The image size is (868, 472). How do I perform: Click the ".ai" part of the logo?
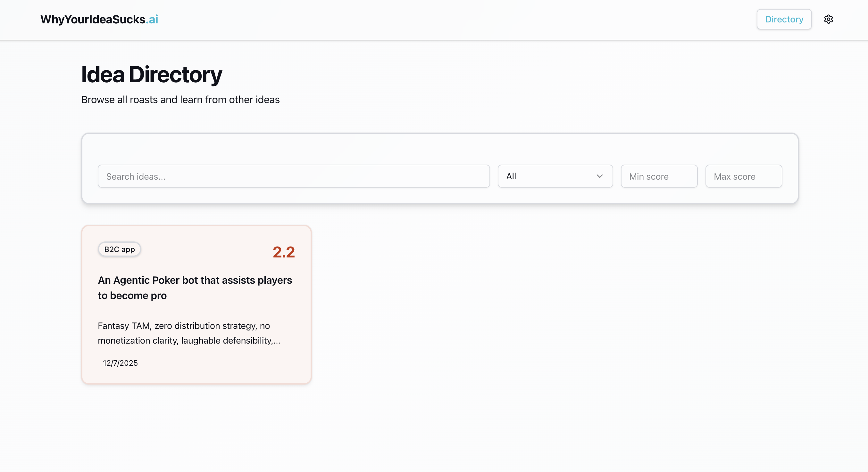pyautogui.click(x=152, y=19)
